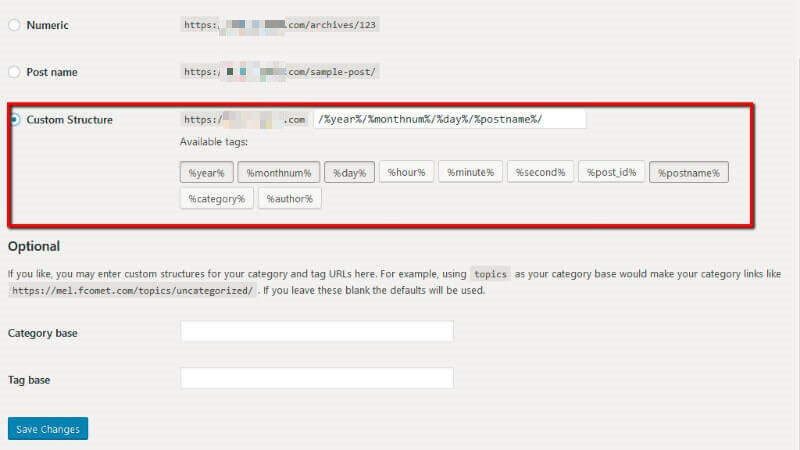Insert the %second% tag
The image size is (800, 450).
click(540, 172)
